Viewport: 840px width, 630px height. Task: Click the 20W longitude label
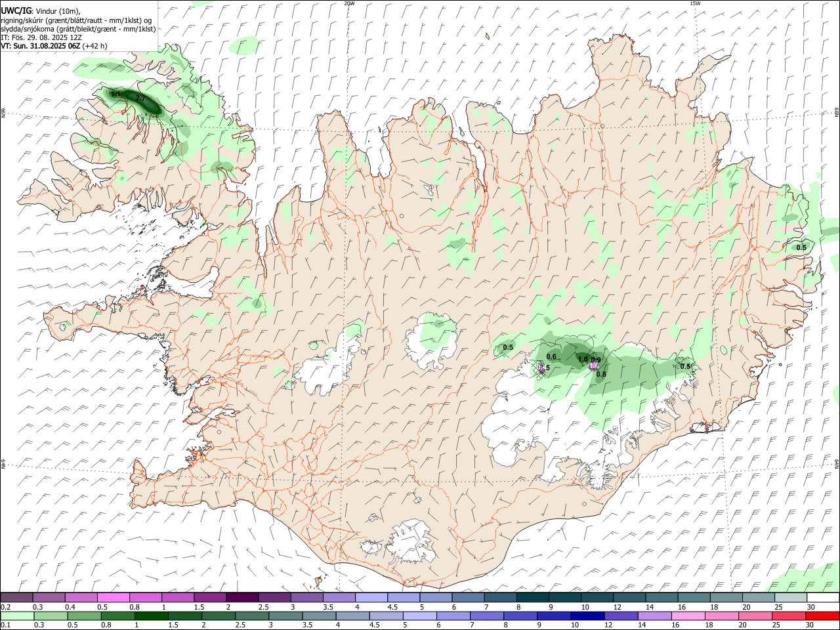point(350,3)
